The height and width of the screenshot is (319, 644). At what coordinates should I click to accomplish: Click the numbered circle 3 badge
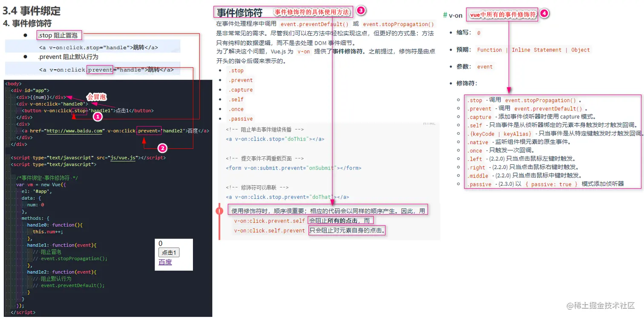click(361, 10)
